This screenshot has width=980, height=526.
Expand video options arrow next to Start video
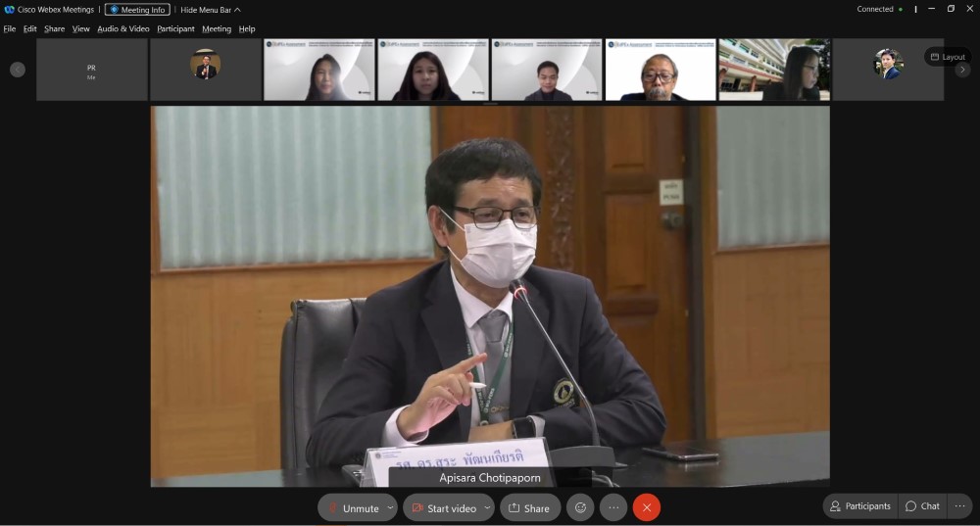point(487,507)
